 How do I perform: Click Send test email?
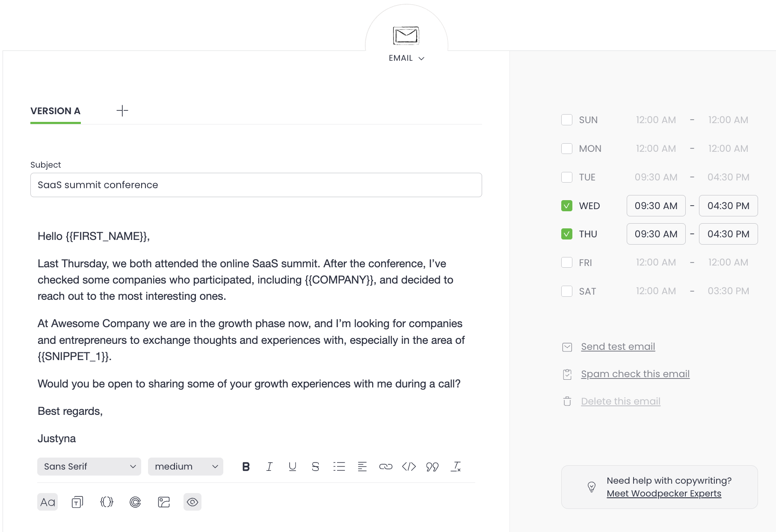(x=617, y=346)
